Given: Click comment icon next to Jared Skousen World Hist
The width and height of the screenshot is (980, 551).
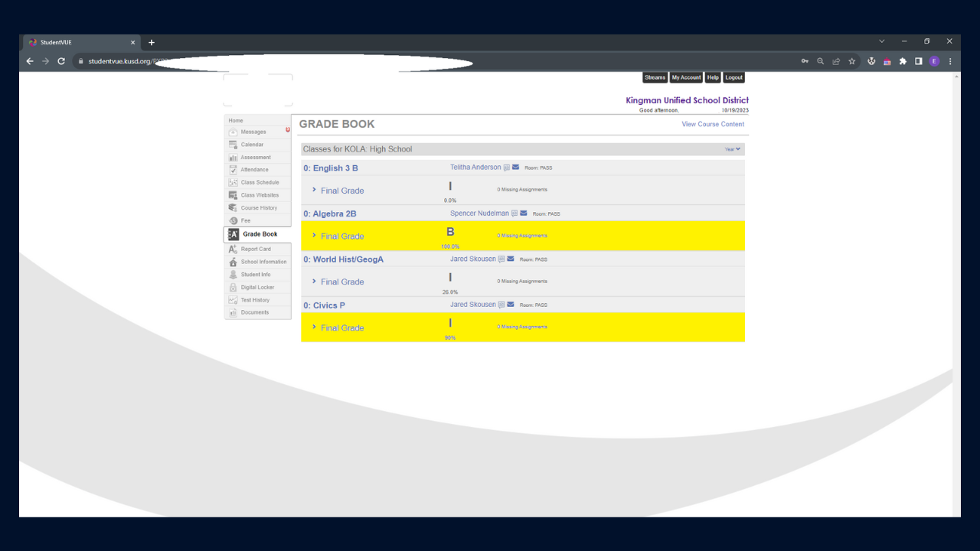Looking at the screenshot, I should (501, 259).
